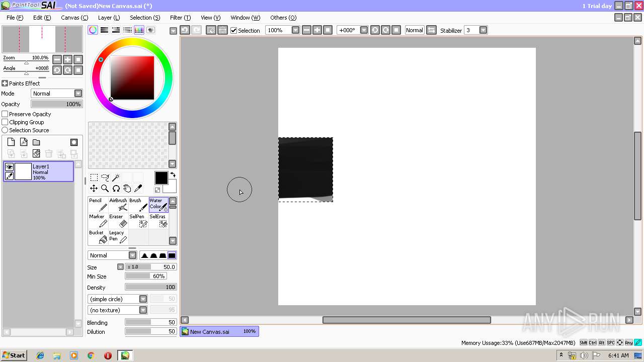Select the Brush tool
The image size is (644, 362).
[138, 204]
